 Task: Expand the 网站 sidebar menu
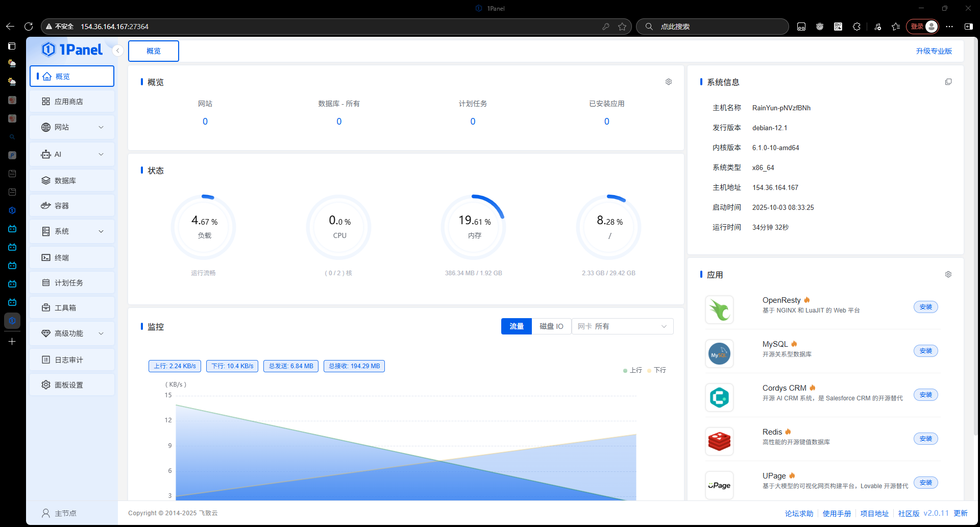click(x=72, y=127)
